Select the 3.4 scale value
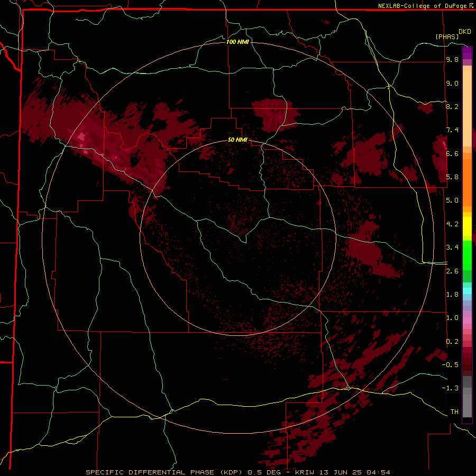The height and width of the screenshot is (476, 476). [452, 248]
